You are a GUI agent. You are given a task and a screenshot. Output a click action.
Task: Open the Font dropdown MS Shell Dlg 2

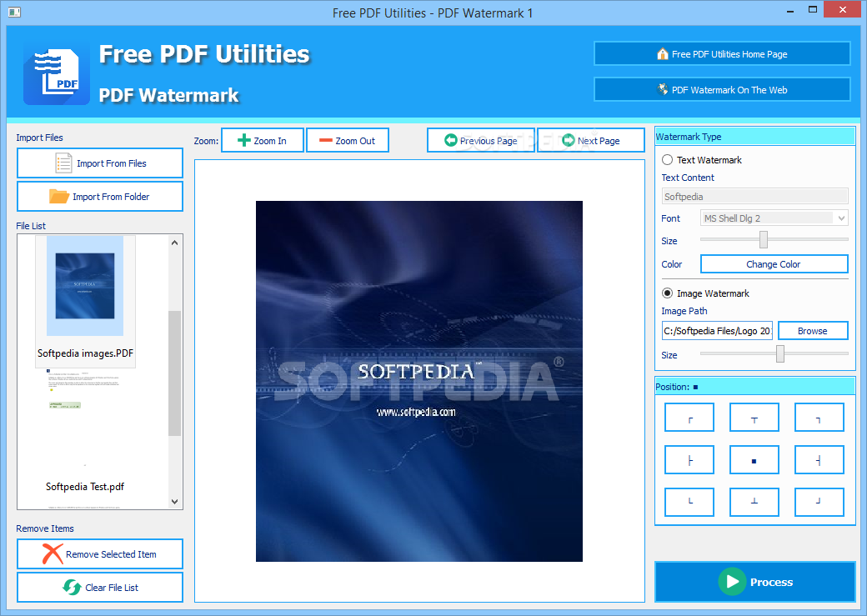point(774,218)
